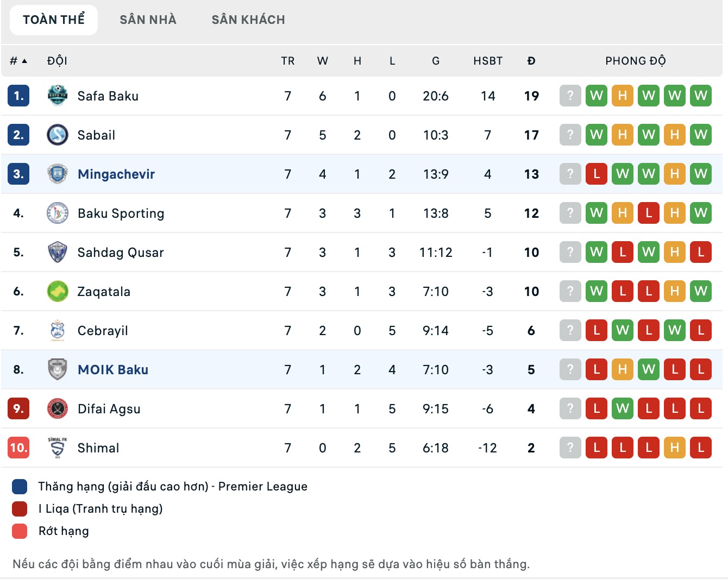
Task: Click the Mingachevir team name link
Action: (x=116, y=174)
